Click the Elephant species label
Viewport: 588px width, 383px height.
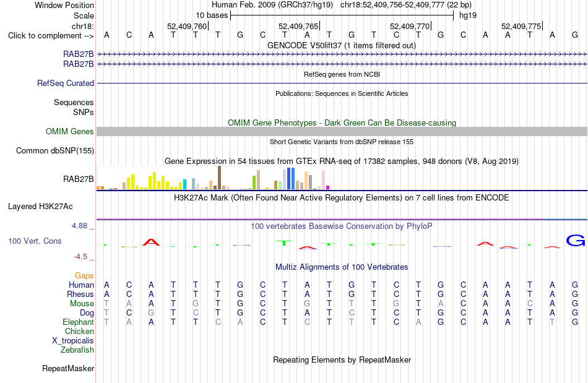[x=78, y=322]
